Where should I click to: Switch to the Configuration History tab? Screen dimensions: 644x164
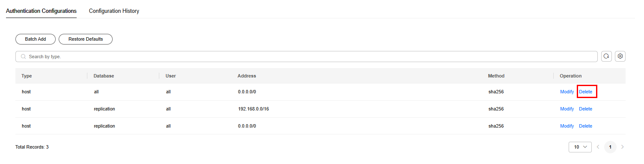tap(114, 11)
